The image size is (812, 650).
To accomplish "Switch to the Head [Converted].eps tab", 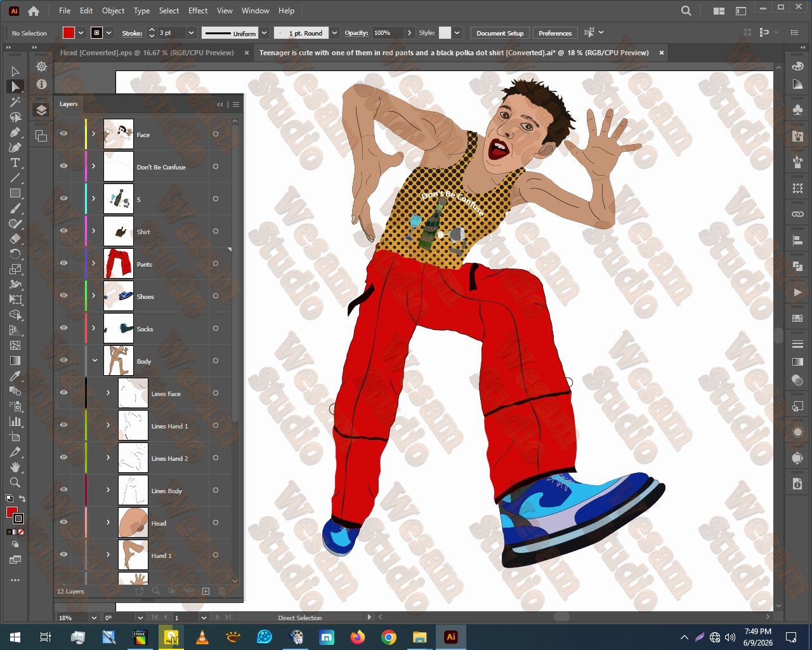I will pos(147,53).
